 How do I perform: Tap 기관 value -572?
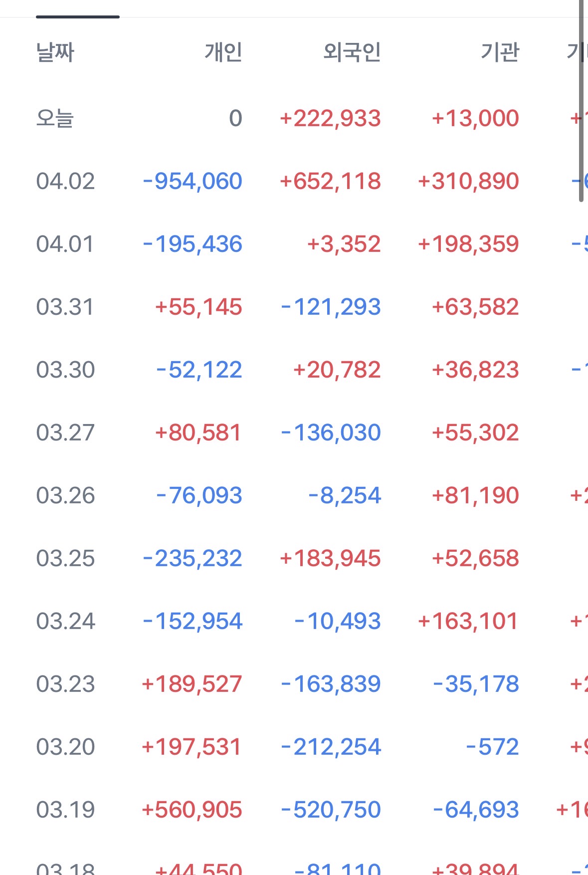492,747
